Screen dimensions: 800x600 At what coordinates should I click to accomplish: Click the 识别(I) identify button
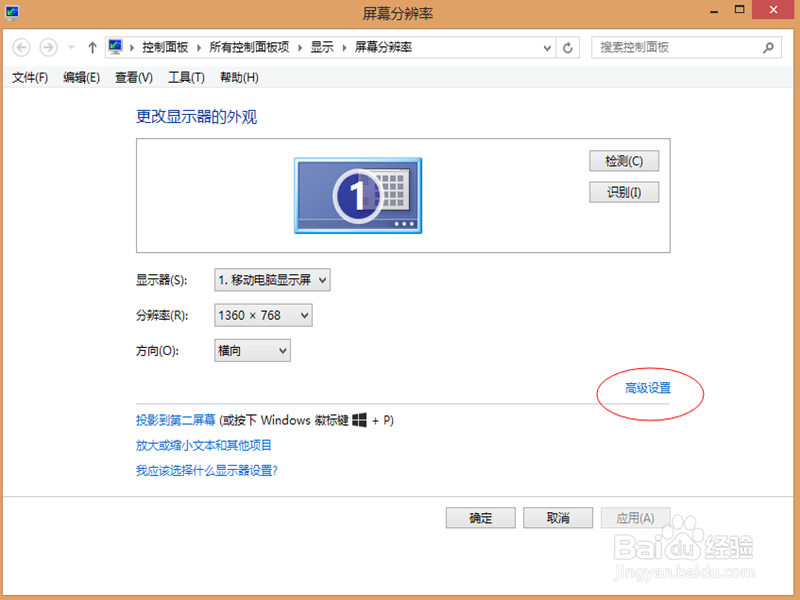click(x=624, y=192)
